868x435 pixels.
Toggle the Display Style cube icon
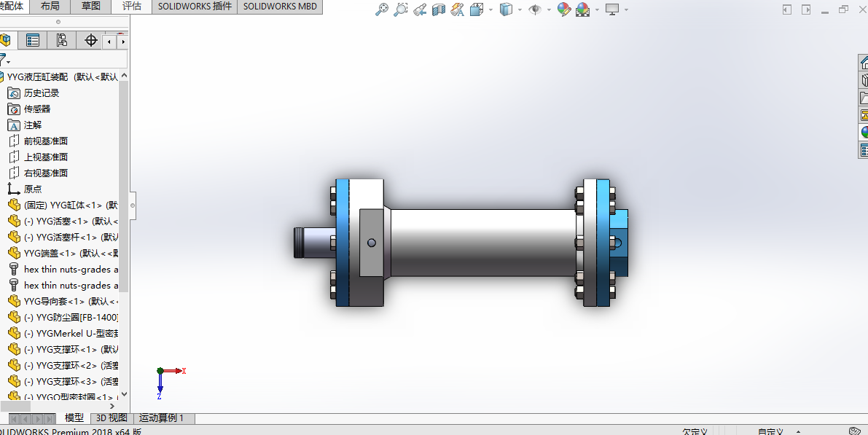[507, 9]
